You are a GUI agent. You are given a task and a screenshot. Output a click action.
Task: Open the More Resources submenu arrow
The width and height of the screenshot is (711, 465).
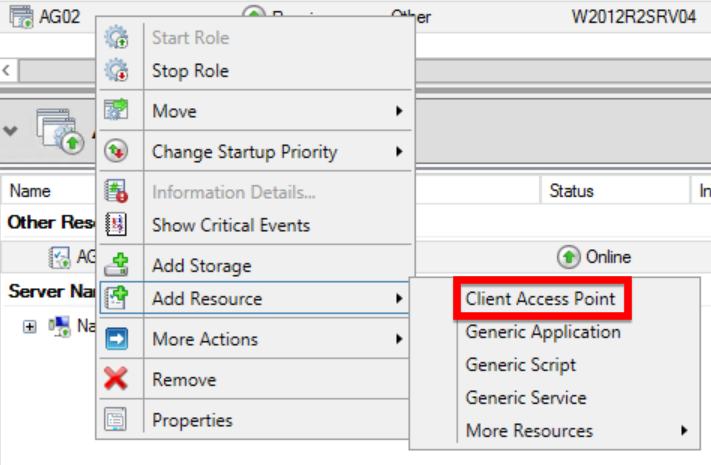tap(685, 431)
